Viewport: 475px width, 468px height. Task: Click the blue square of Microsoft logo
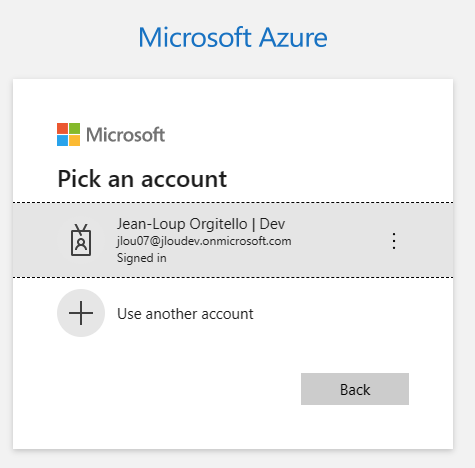click(x=62, y=140)
